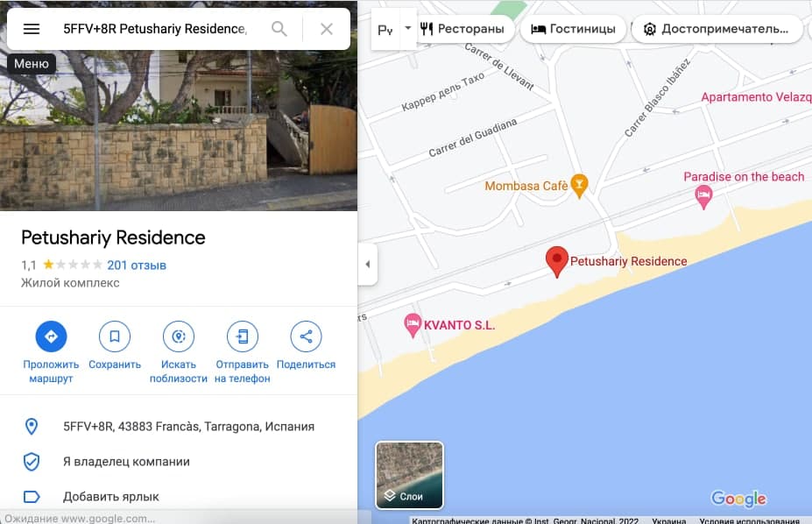Click the Paradise on the beach hotel marker
Image resolution: width=812 pixels, height=524 pixels.
pyautogui.click(x=703, y=197)
